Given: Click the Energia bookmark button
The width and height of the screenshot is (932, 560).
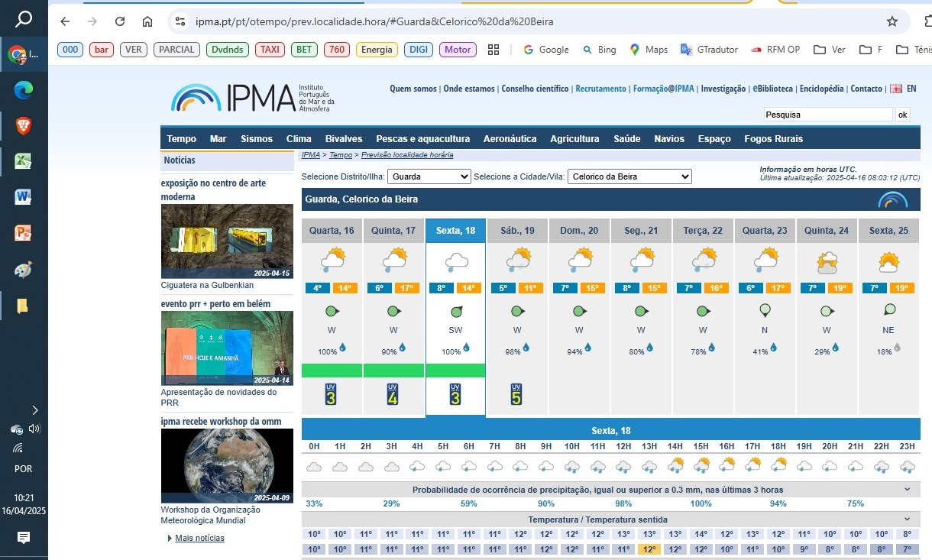Looking at the screenshot, I should coord(377,50).
